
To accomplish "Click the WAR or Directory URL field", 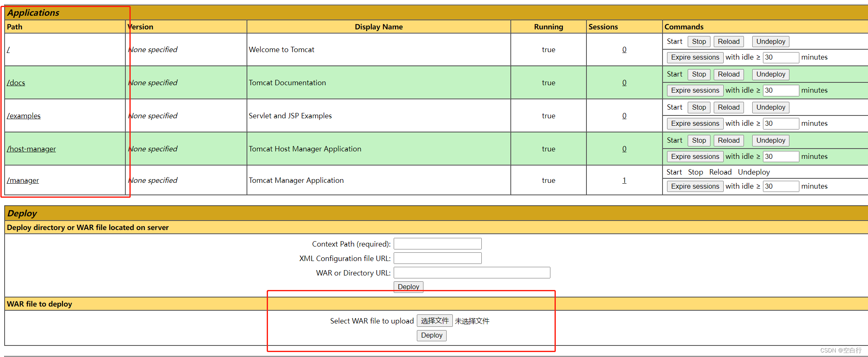I will pyautogui.click(x=472, y=273).
